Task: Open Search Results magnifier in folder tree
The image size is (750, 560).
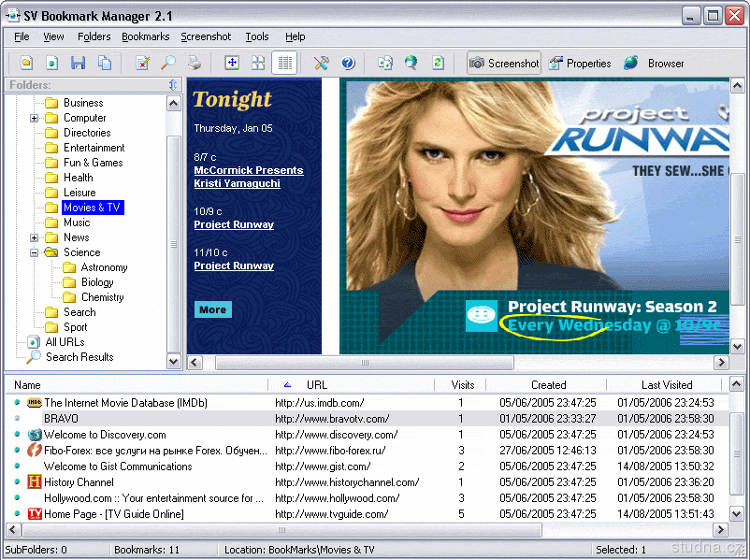Action: coord(34,357)
